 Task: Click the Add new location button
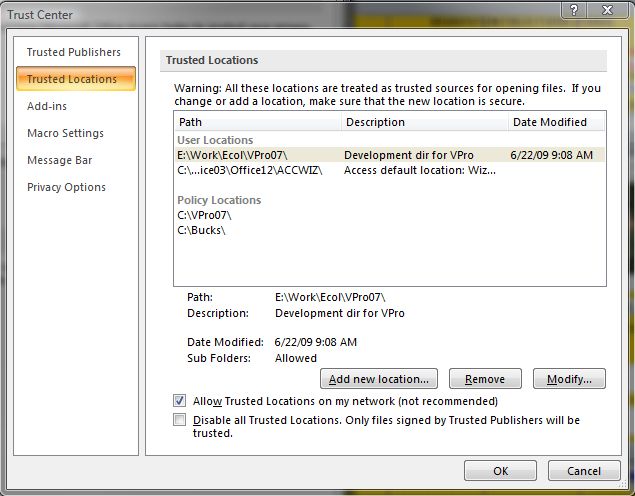tap(379, 379)
